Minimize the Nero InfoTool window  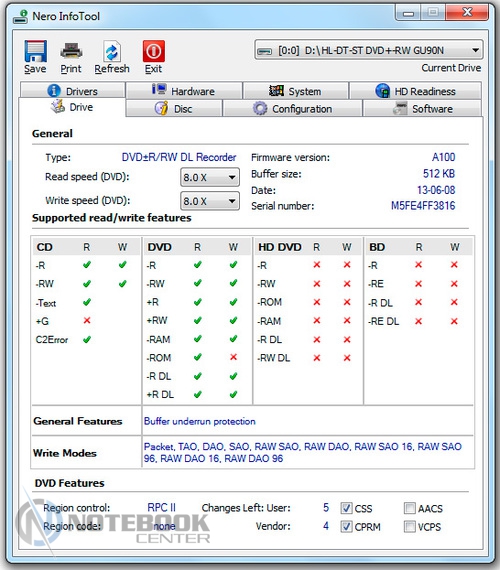(x=408, y=13)
